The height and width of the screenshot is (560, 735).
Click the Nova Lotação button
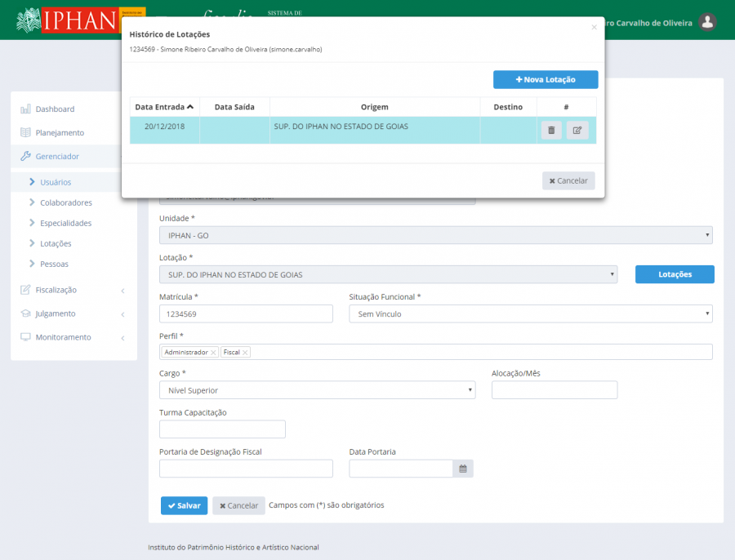click(x=546, y=79)
